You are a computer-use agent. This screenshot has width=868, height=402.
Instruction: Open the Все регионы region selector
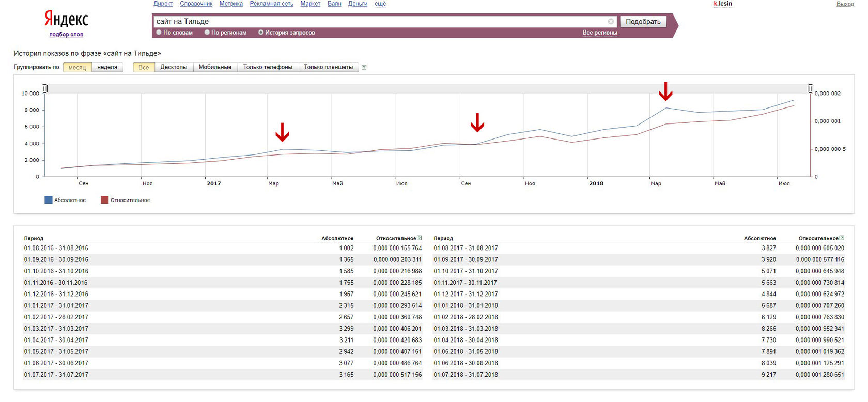pyautogui.click(x=600, y=33)
